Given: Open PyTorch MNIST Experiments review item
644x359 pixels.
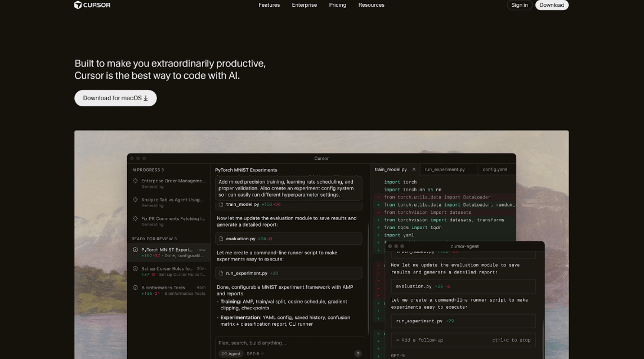Looking at the screenshot, I should point(168,252).
